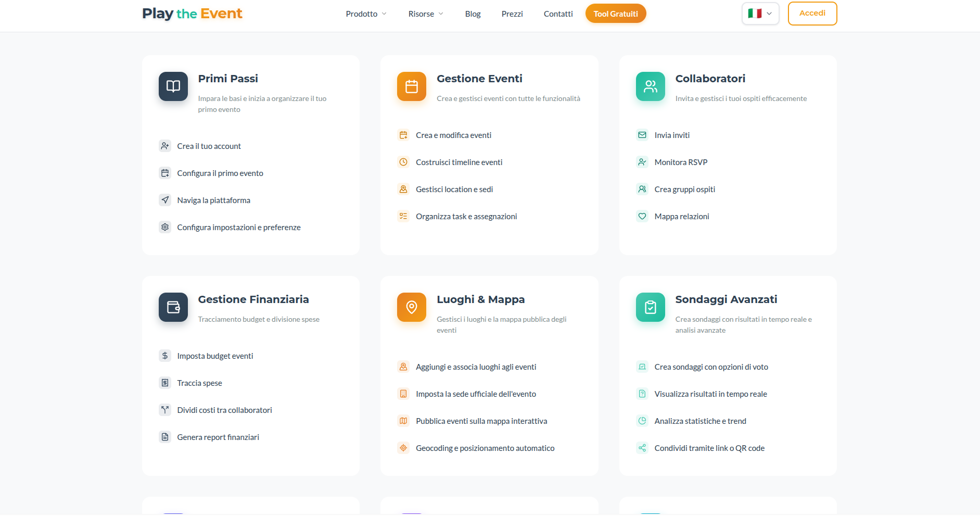Image resolution: width=980 pixels, height=516 pixels.
Task: Open Pubblica eventi sulla mappa interattiva link
Action: tap(481, 421)
